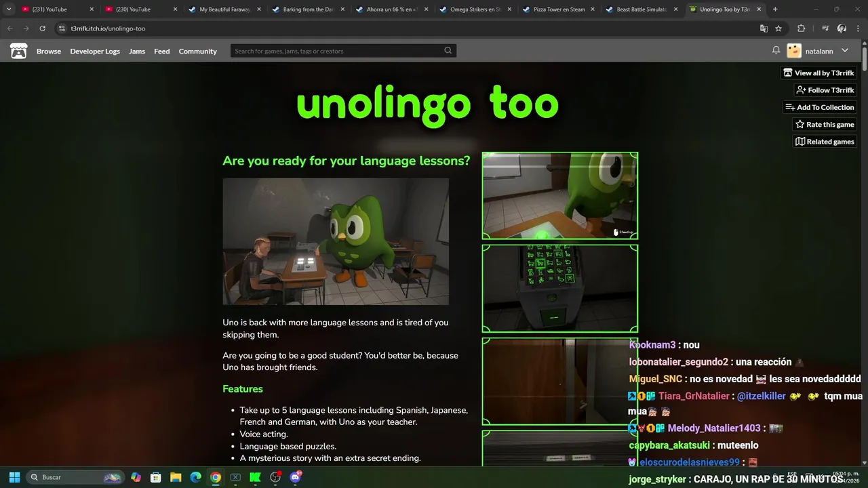
Task: Close the 'Unolingo Too' tab
Action: tap(759, 9)
